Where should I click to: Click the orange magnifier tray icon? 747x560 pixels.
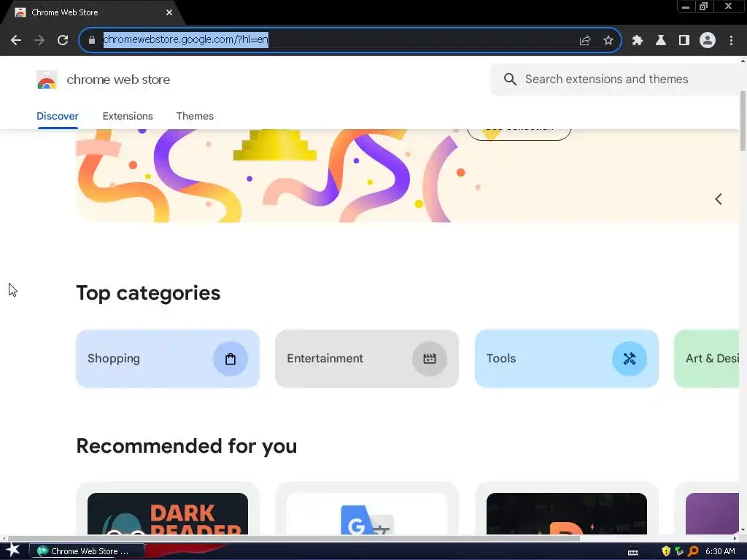tap(693, 551)
